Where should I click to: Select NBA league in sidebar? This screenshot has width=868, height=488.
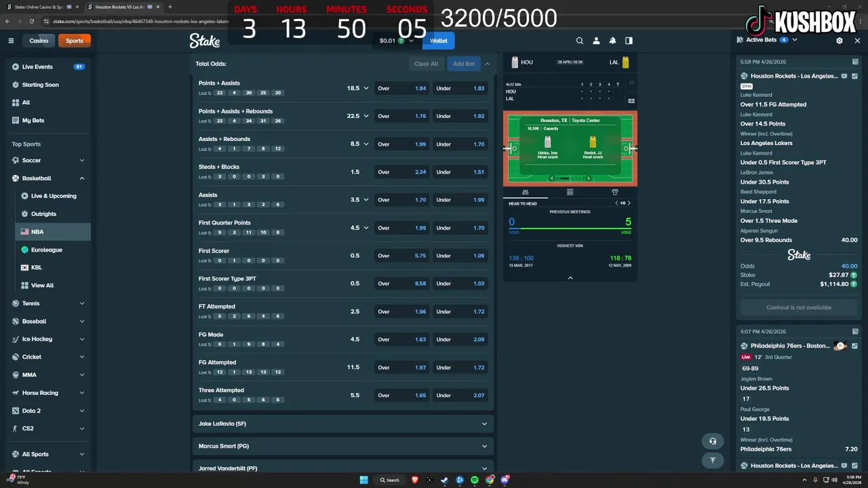pyautogui.click(x=53, y=232)
